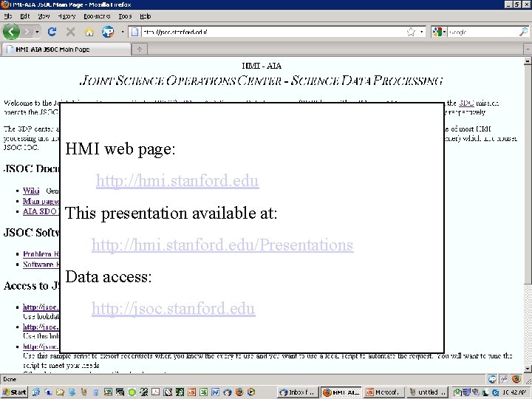Click the system tray clock
The image size is (532, 399).
(515, 392)
